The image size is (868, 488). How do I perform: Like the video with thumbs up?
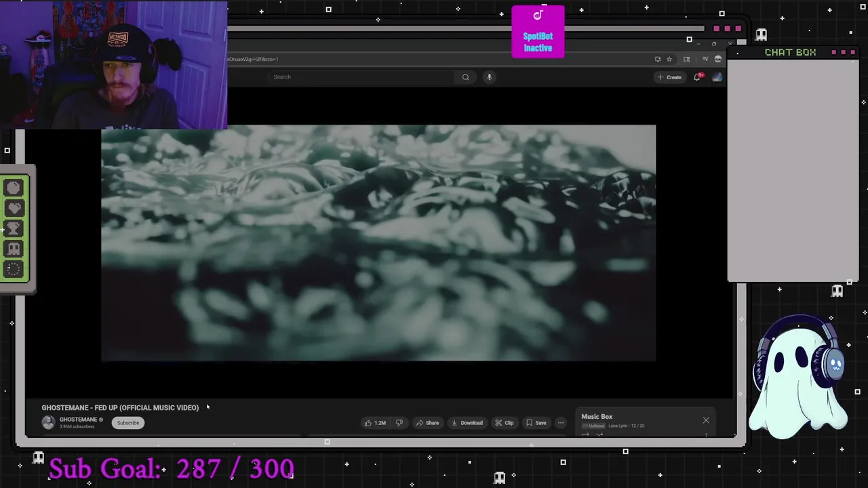pyautogui.click(x=375, y=423)
